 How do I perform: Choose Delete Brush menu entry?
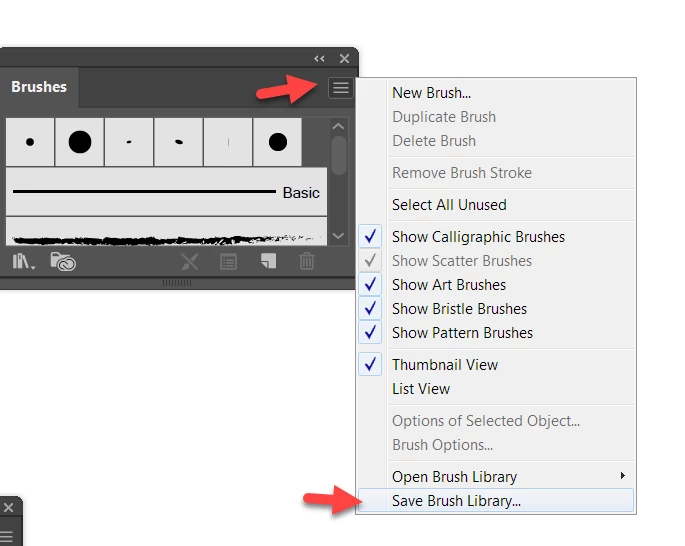coord(495,141)
